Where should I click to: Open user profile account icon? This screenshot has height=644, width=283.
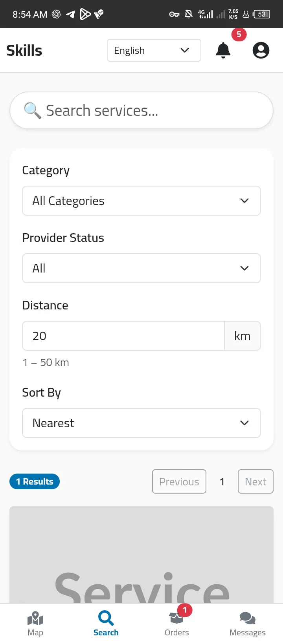pyautogui.click(x=261, y=50)
